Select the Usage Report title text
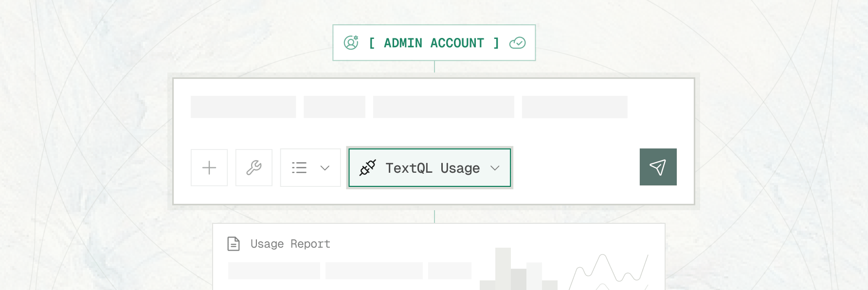This screenshot has height=290, width=868. (x=290, y=244)
